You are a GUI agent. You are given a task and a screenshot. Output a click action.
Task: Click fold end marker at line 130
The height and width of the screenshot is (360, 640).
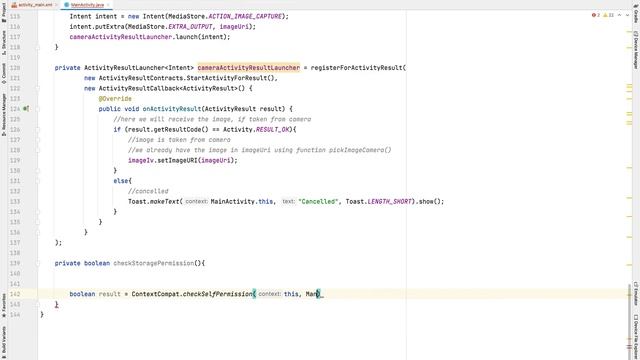[38, 171]
